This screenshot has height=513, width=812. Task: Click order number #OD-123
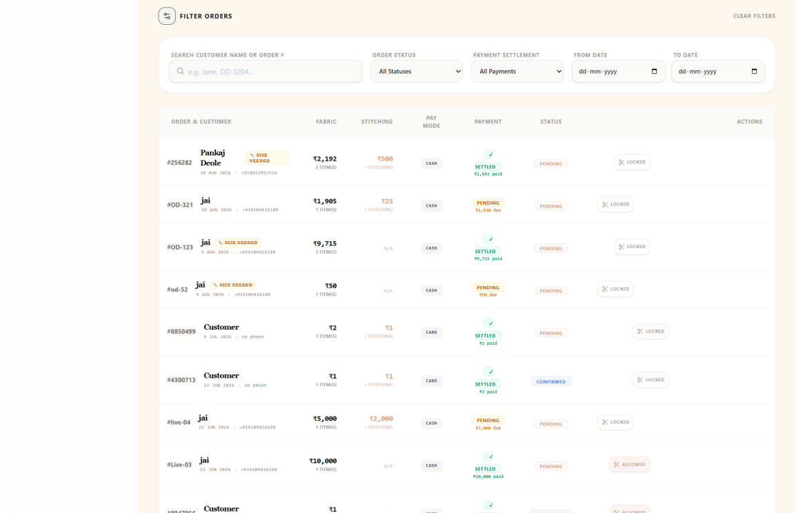click(179, 248)
